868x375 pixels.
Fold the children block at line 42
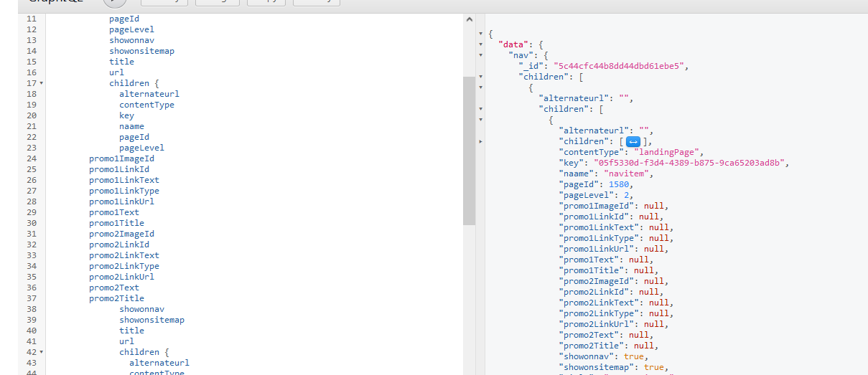(41, 352)
